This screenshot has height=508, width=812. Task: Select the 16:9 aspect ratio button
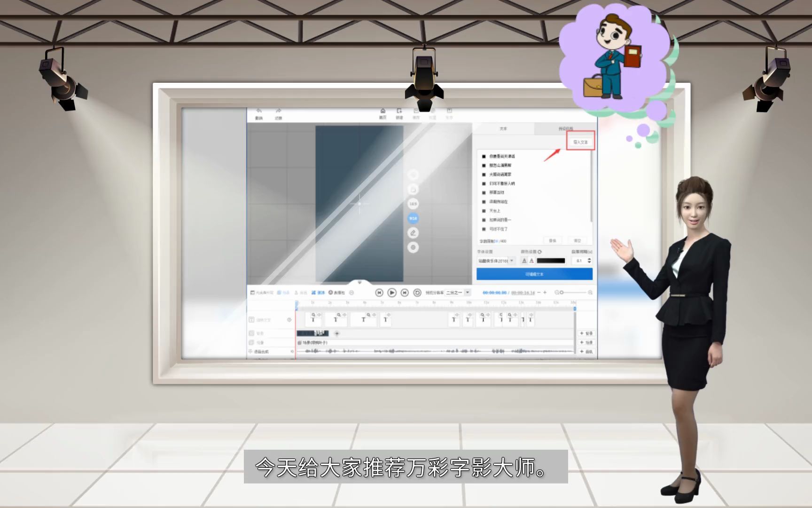pos(413,204)
